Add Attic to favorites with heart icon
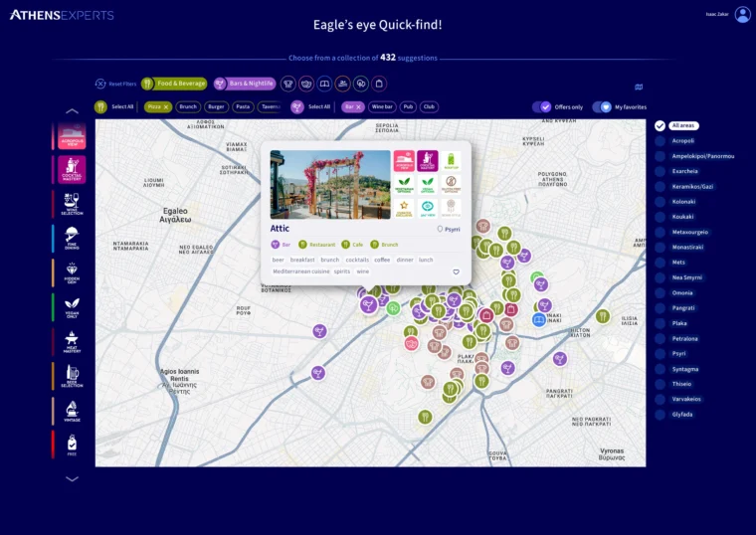This screenshot has height=535, width=756. click(x=456, y=271)
